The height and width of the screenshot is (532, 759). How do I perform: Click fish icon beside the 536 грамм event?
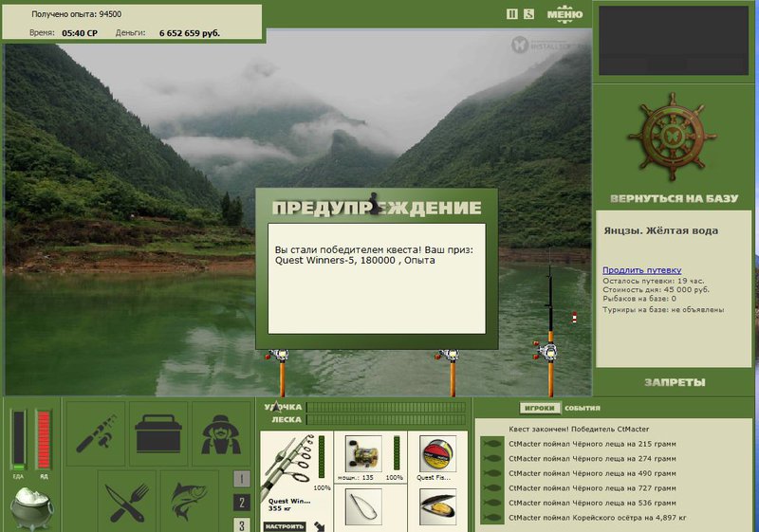pos(492,503)
